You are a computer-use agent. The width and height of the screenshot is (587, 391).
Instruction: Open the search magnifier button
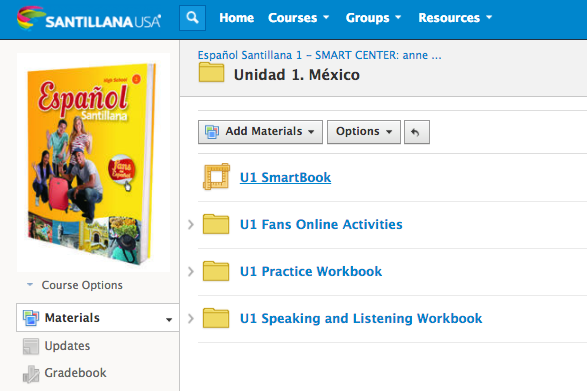click(192, 18)
